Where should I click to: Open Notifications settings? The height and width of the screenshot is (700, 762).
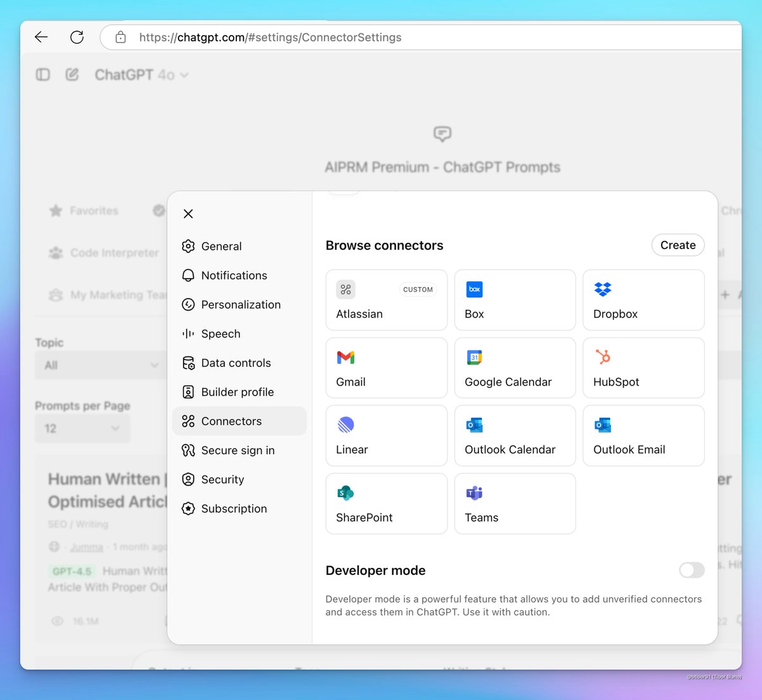(x=239, y=276)
